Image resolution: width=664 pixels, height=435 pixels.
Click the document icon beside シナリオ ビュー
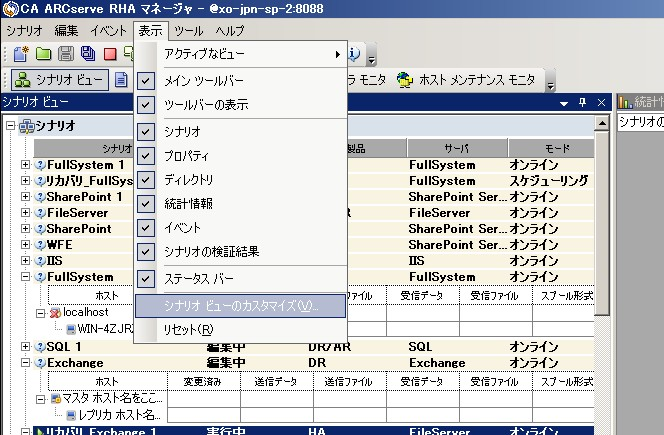click(121, 80)
